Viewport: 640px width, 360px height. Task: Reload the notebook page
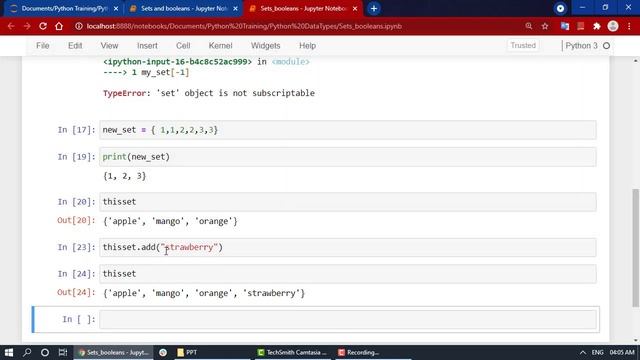(43, 26)
